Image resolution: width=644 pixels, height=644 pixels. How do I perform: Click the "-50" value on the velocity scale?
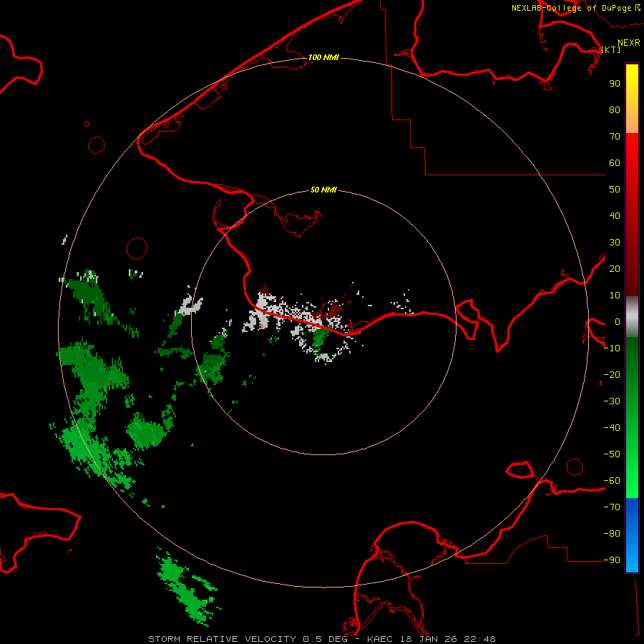coord(612,454)
